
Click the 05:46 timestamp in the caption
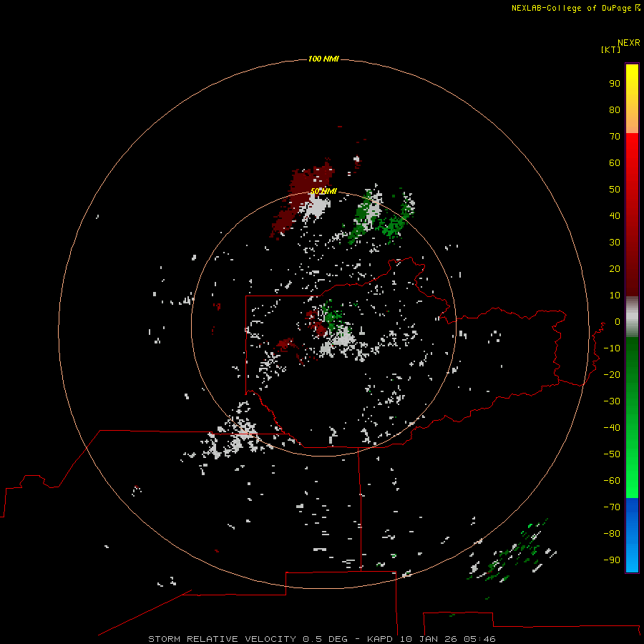pos(479,639)
